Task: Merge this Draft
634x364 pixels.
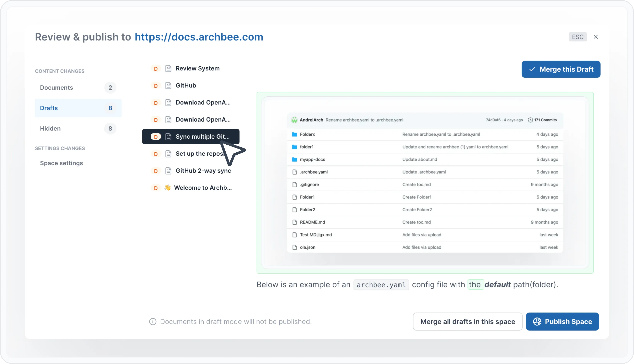Action: (561, 69)
